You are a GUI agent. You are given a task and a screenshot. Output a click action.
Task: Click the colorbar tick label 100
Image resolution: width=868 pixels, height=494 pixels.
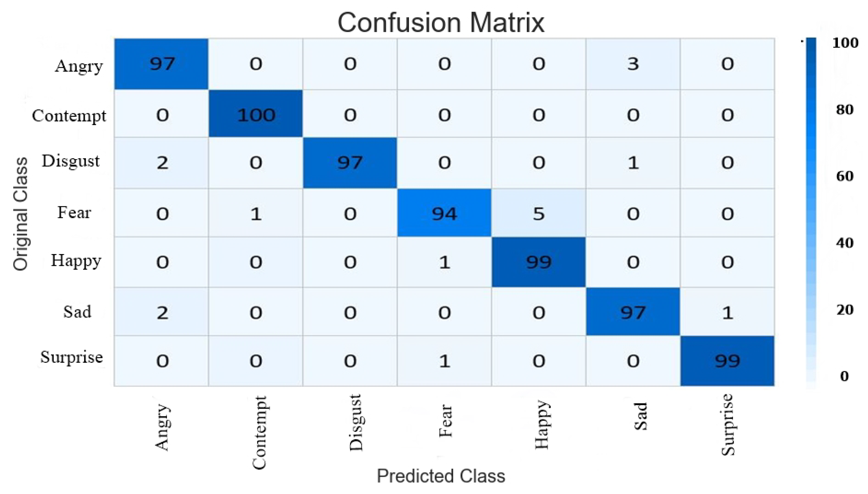click(x=845, y=43)
